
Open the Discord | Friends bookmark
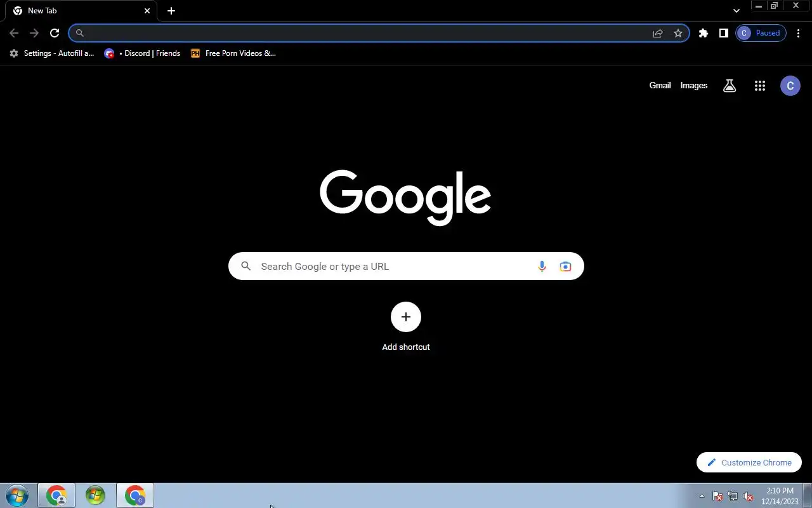click(143, 53)
